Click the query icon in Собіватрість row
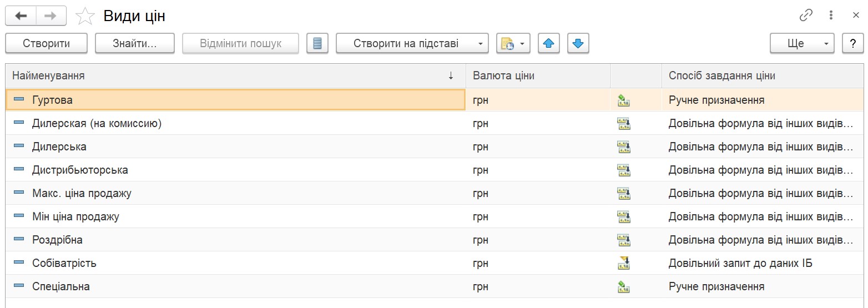 [624, 264]
